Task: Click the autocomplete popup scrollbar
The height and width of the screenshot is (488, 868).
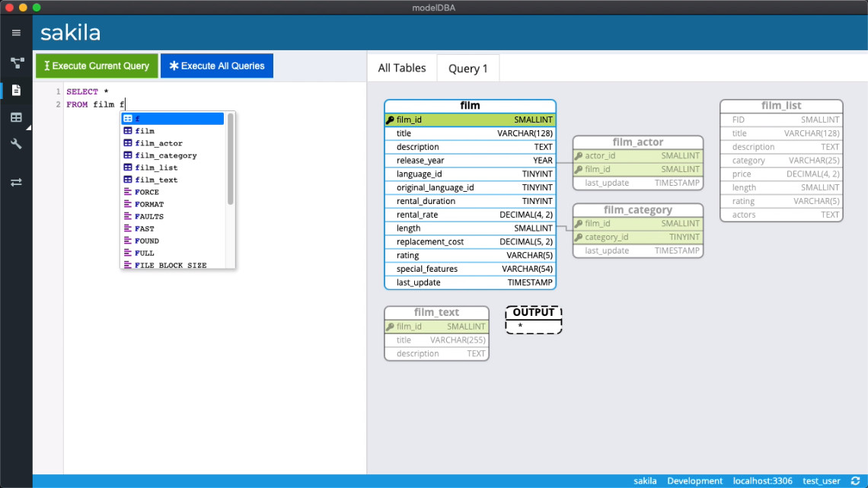Action: pyautogui.click(x=230, y=159)
